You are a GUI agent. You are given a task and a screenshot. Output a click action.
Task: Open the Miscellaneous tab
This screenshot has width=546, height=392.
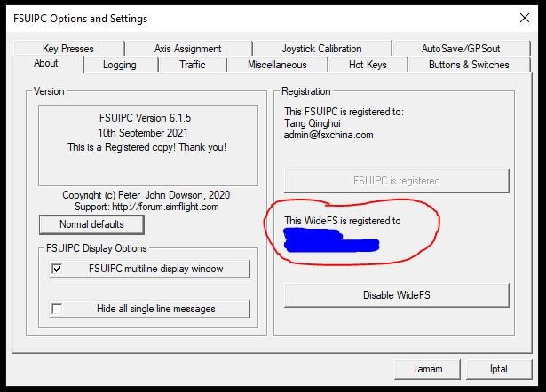point(277,65)
